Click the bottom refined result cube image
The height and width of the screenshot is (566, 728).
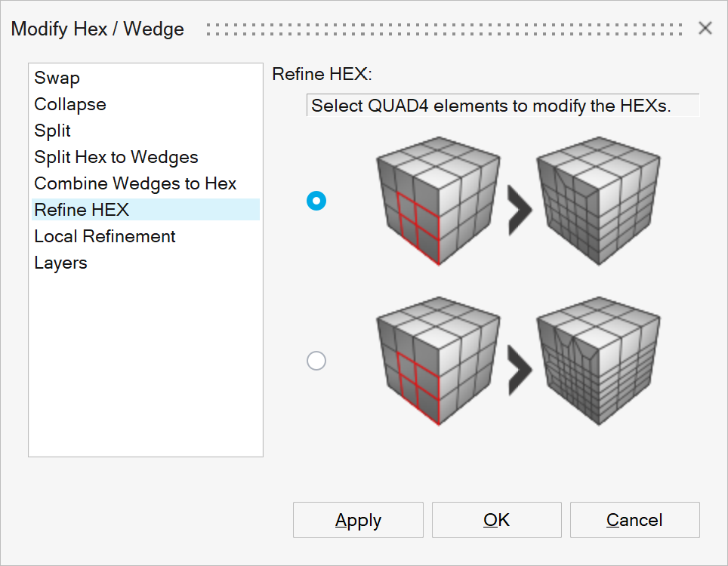[598, 361]
